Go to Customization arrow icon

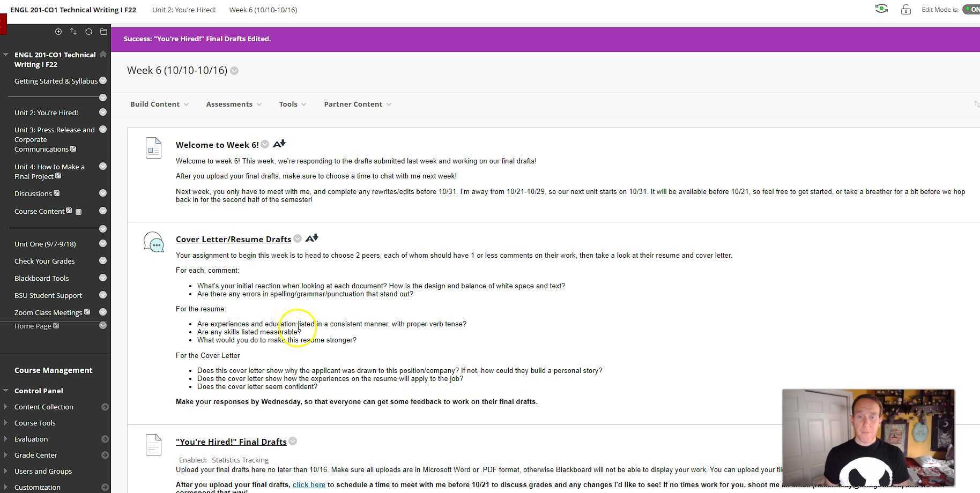click(105, 487)
